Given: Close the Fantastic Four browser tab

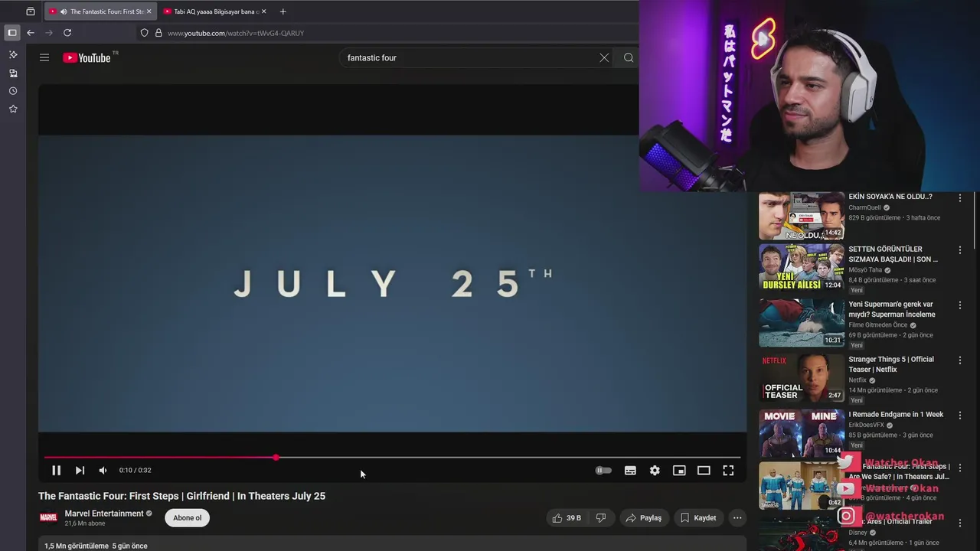Looking at the screenshot, I should pyautogui.click(x=149, y=11).
